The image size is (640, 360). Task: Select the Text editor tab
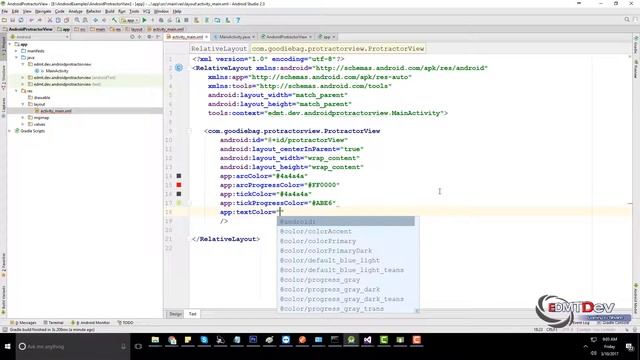pyautogui.click(x=192, y=314)
